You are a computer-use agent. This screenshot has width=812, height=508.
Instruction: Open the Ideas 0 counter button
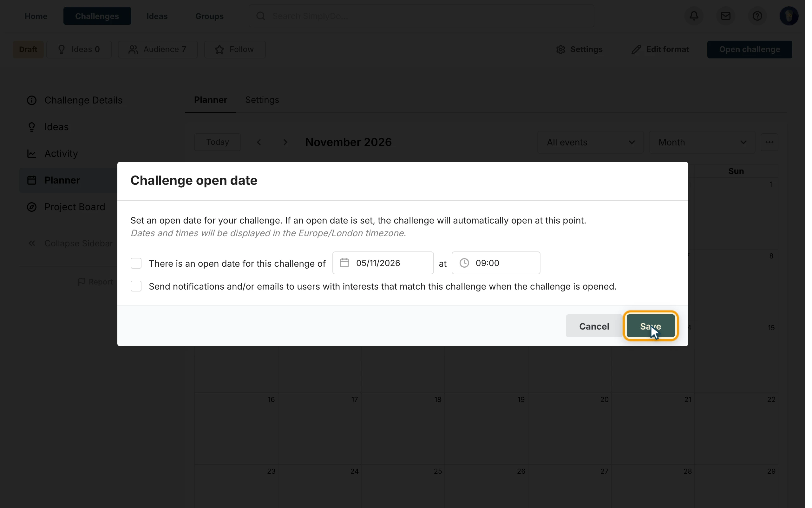(79, 50)
